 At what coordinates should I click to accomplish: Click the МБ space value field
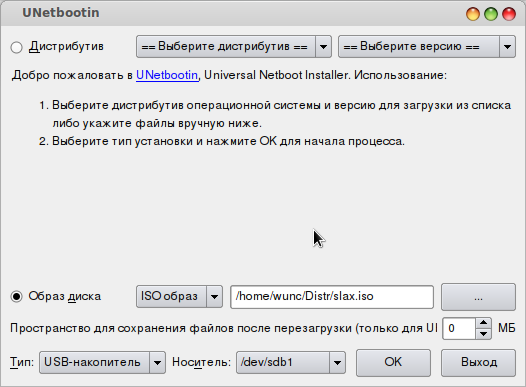tap(459, 328)
